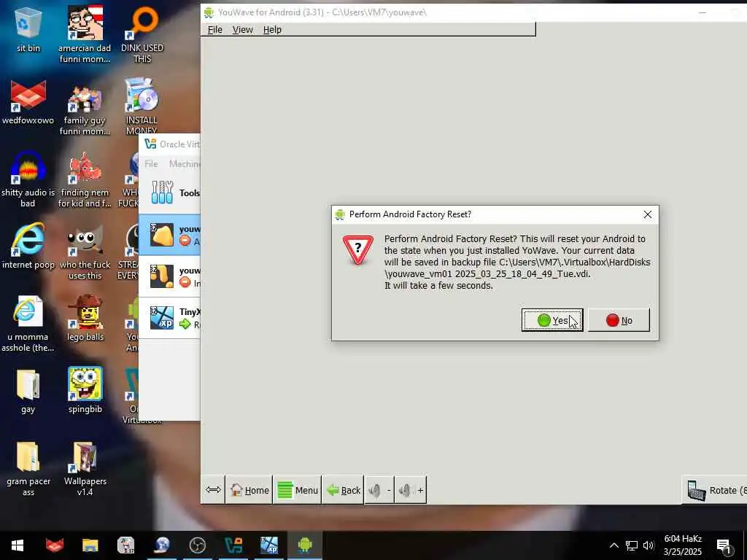Open the red fox app in taskbar
This screenshot has width=747, height=560.
[x=54, y=545]
